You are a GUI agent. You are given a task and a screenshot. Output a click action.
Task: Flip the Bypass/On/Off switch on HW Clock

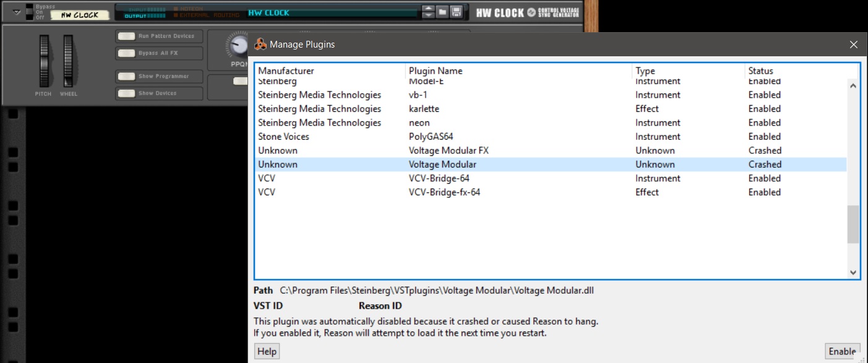29,12
